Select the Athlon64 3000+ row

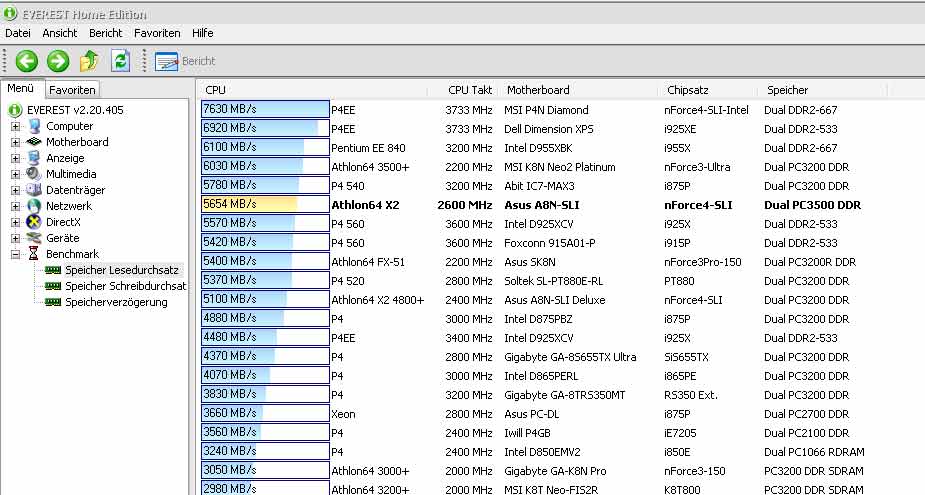(532, 471)
